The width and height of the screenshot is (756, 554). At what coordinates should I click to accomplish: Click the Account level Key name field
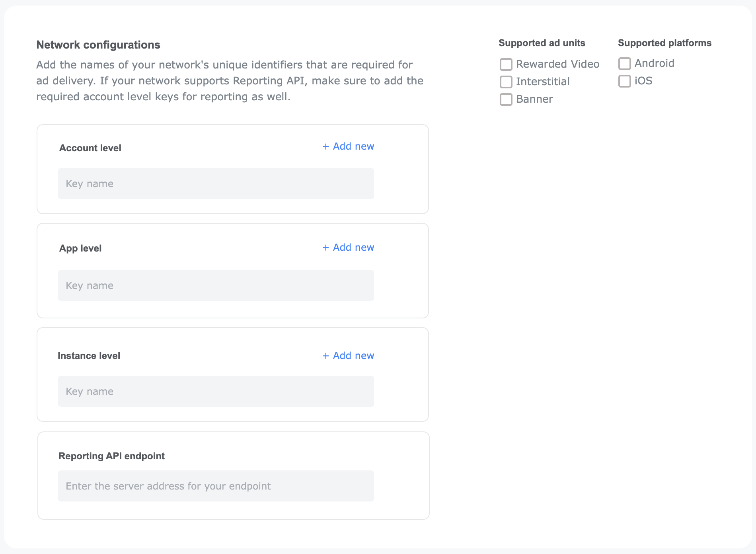[216, 183]
